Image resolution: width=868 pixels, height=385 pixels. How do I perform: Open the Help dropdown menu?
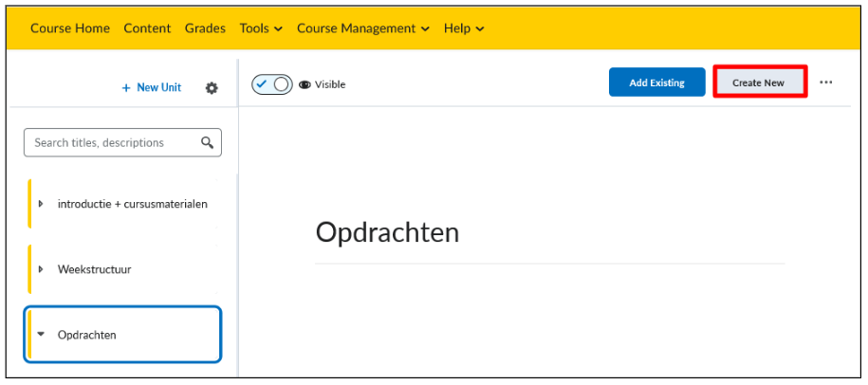coord(464,28)
